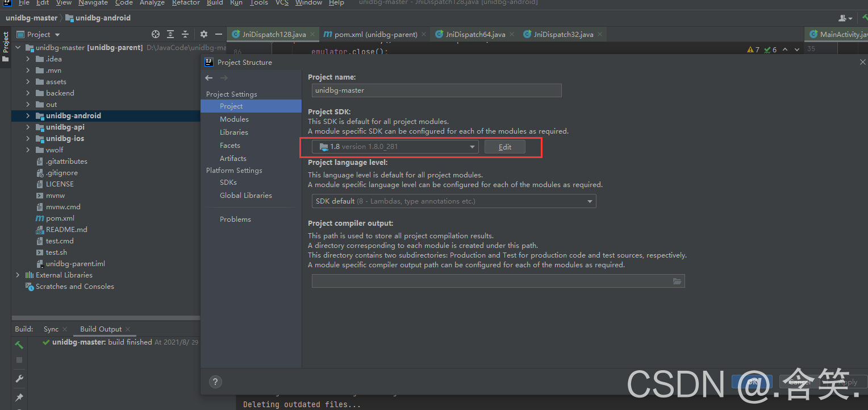Close the Build Output tab
The image size is (868, 410).
pyautogui.click(x=128, y=329)
